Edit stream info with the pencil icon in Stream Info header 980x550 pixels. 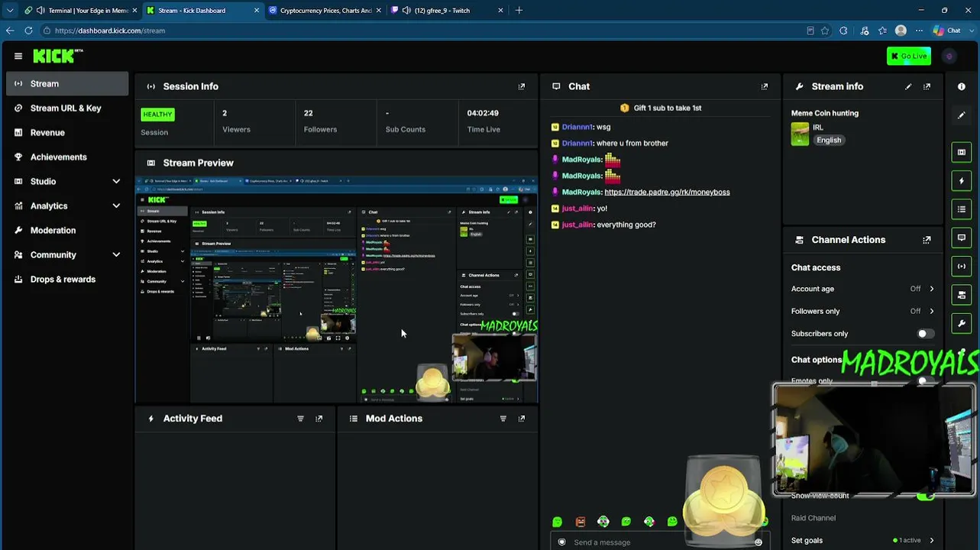(908, 86)
